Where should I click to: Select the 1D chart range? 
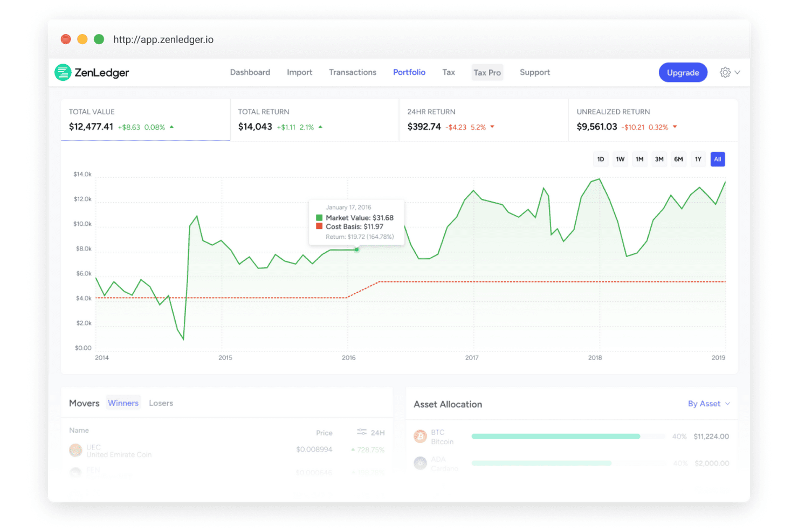[601, 159]
